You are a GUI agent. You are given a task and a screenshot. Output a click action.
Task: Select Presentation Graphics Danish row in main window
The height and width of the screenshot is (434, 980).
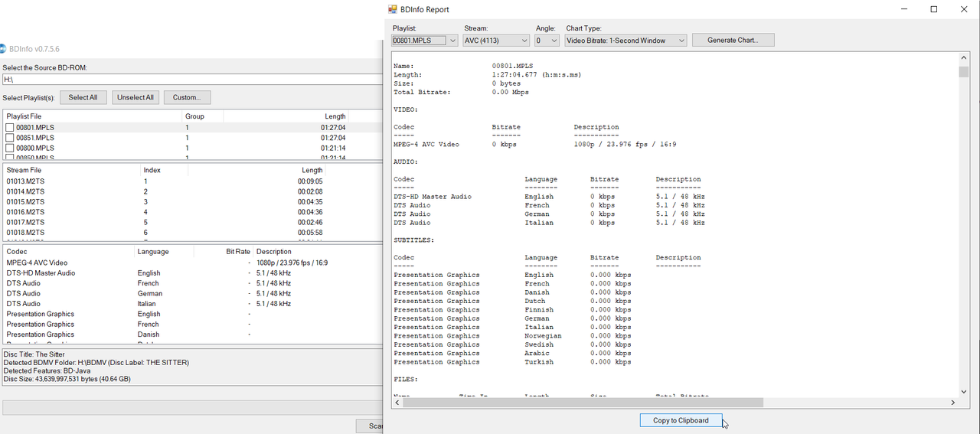tap(191, 334)
